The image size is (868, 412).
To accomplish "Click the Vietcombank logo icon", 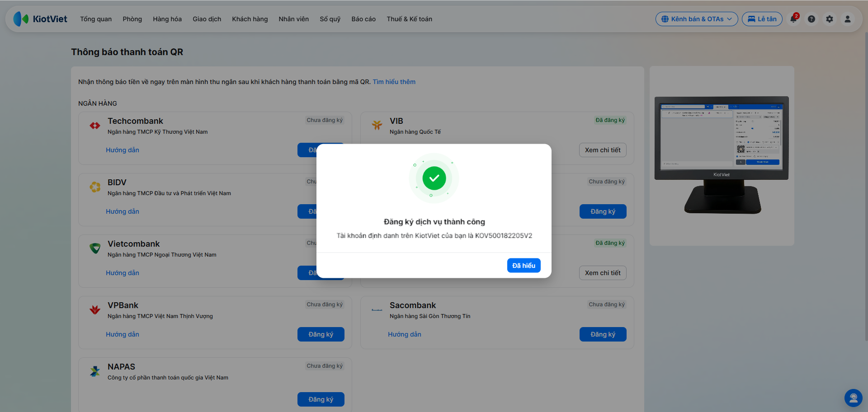I will (x=95, y=248).
